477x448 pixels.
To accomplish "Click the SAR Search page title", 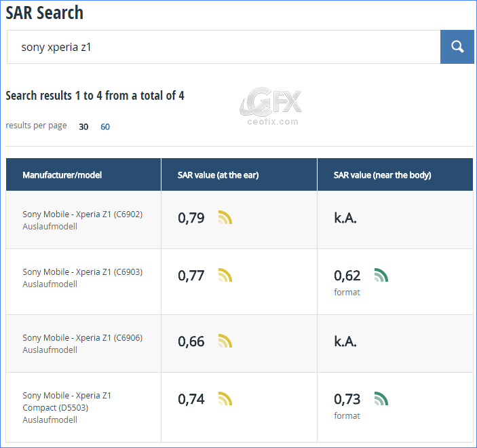I will (44, 13).
